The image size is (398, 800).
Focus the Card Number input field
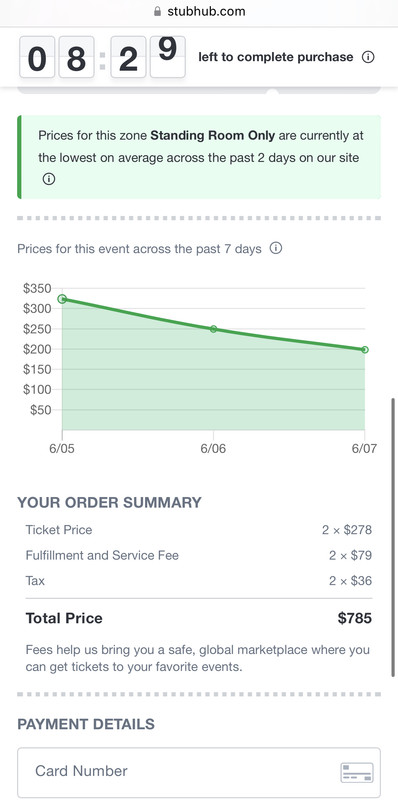click(199, 772)
